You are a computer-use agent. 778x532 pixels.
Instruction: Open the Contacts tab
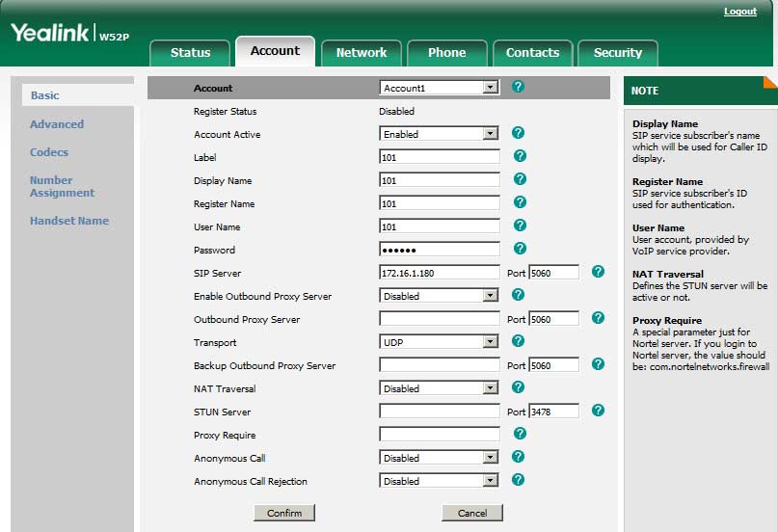pyautogui.click(x=532, y=53)
